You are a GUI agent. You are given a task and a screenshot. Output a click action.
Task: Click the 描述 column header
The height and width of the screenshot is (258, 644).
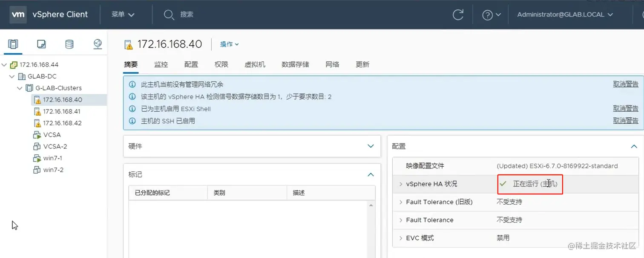[331, 193]
